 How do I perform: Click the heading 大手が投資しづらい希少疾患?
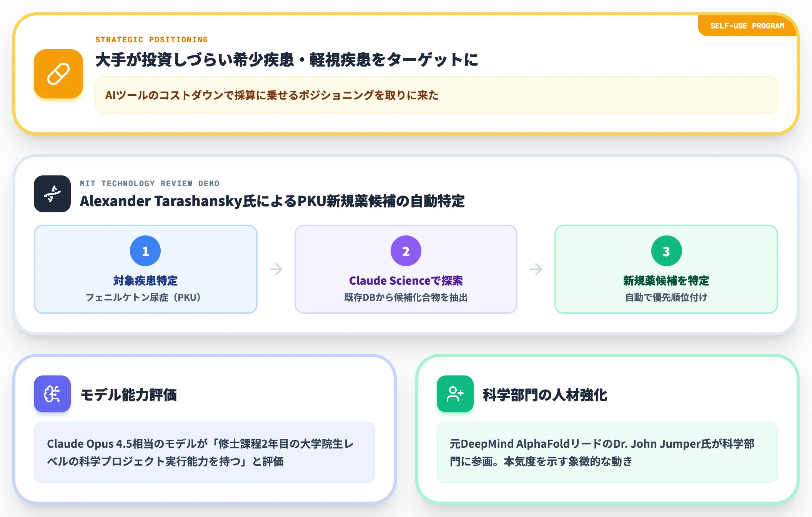pos(287,60)
